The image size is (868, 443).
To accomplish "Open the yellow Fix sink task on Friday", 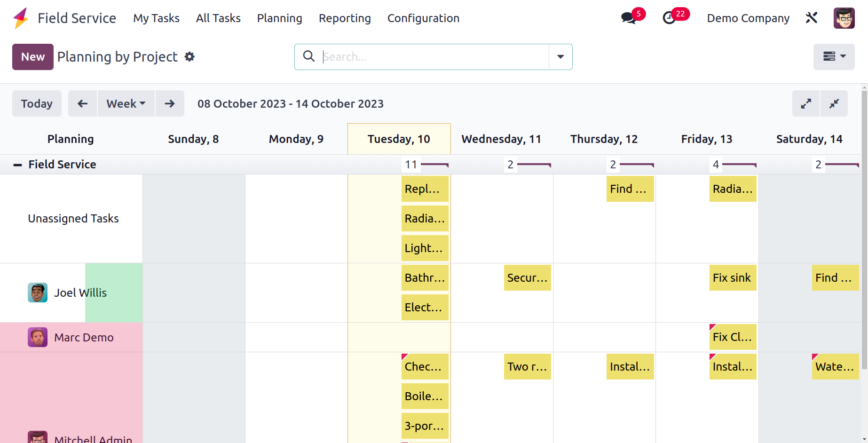I will pos(733,278).
